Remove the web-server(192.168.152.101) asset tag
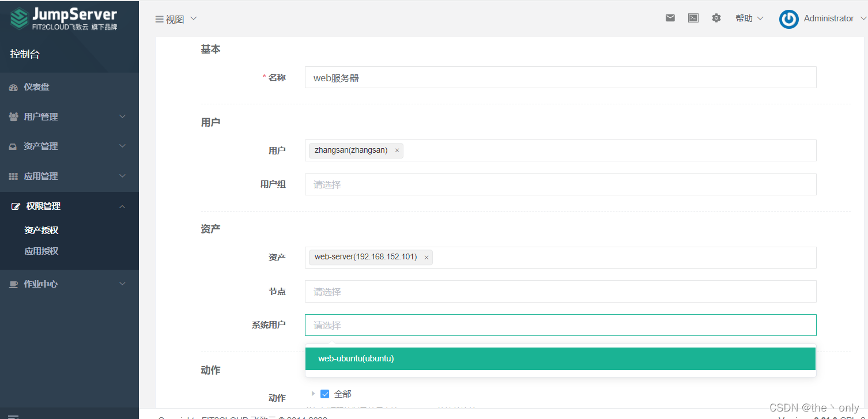868x419 pixels. pyautogui.click(x=427, y=258)
